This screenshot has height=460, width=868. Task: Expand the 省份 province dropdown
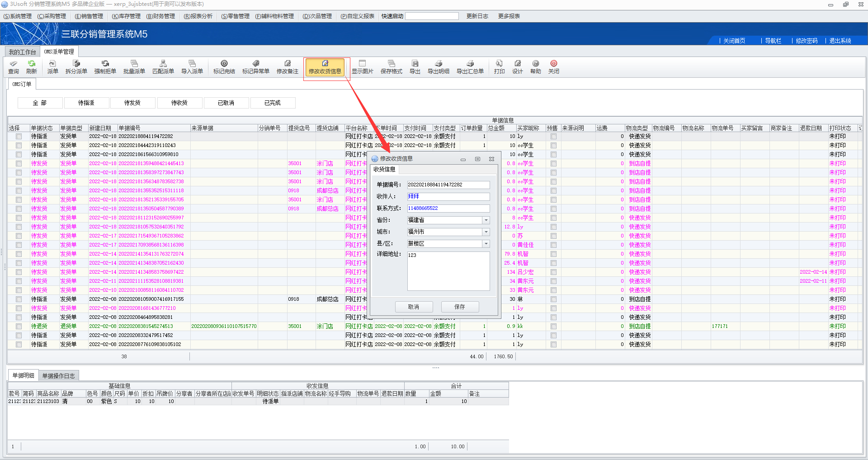[486, 220]
